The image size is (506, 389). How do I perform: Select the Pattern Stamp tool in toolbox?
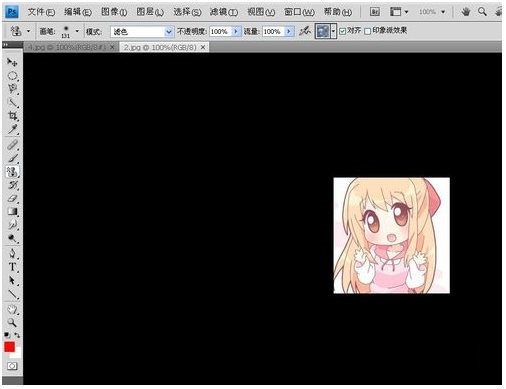[x=12, y=172]
